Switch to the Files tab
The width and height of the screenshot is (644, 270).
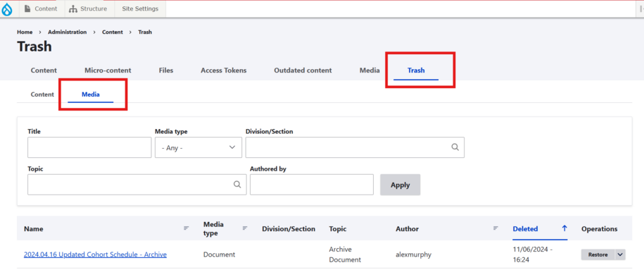(x=166, y=70)
